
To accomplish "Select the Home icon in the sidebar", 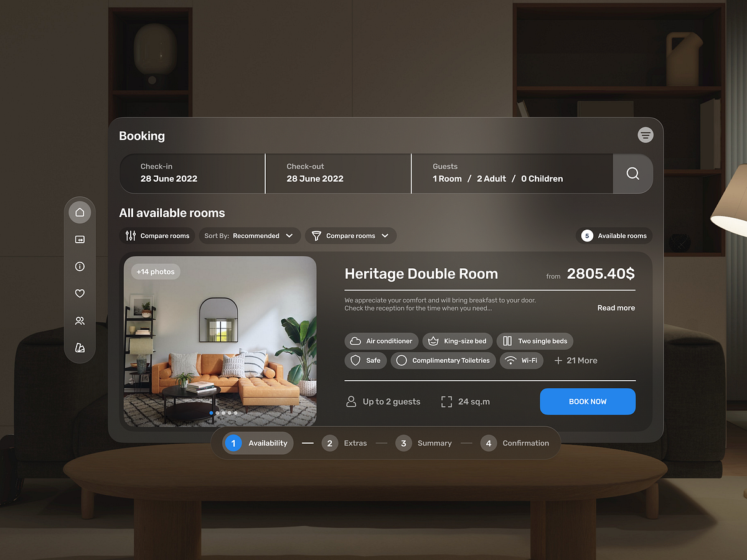I will point(80,212).
